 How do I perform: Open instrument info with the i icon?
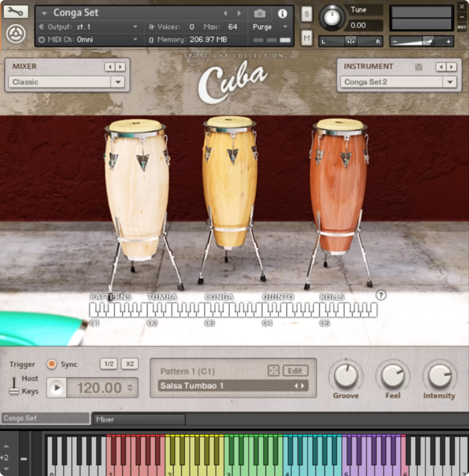283,13
